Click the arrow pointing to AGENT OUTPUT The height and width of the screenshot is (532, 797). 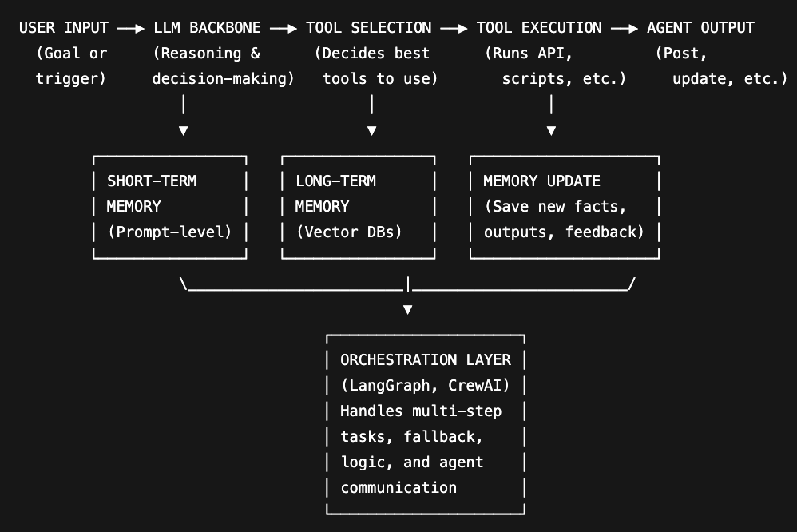click(625, 28)
